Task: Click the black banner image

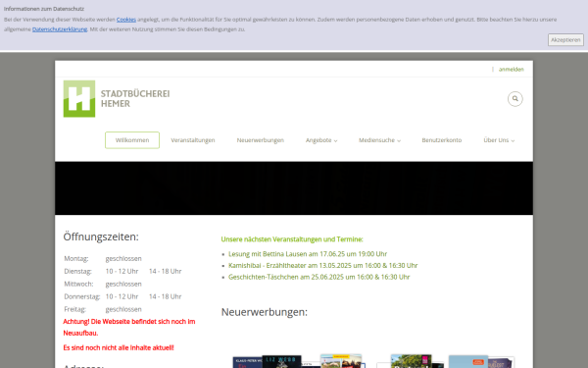Action: pyautogui.click(x=294, y=188)
